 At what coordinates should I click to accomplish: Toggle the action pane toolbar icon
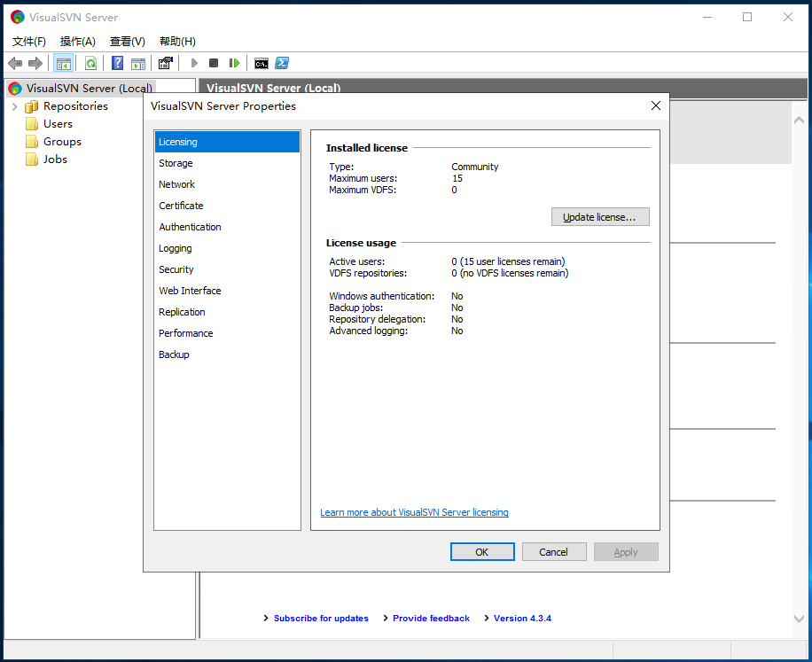(x=138, y=63)
